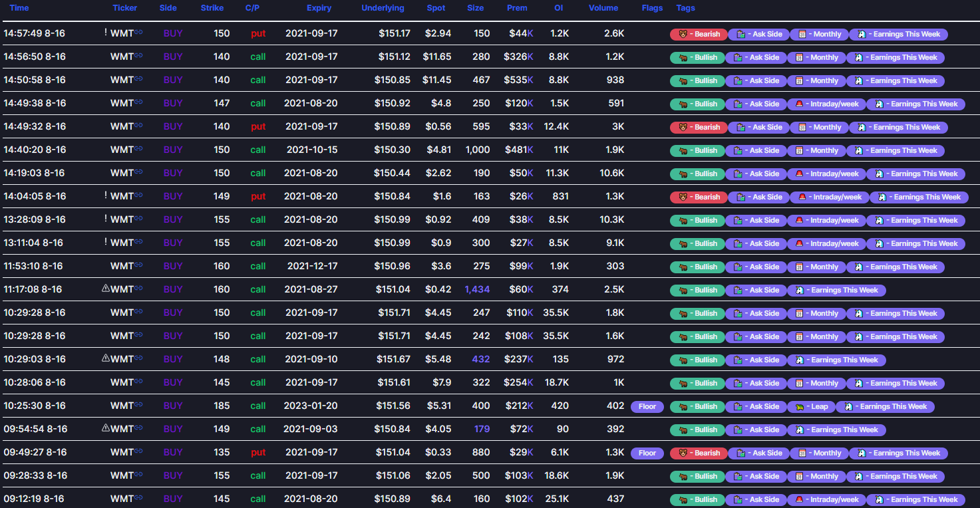
Task: Click the Prem column header
Action: point(517,8)
